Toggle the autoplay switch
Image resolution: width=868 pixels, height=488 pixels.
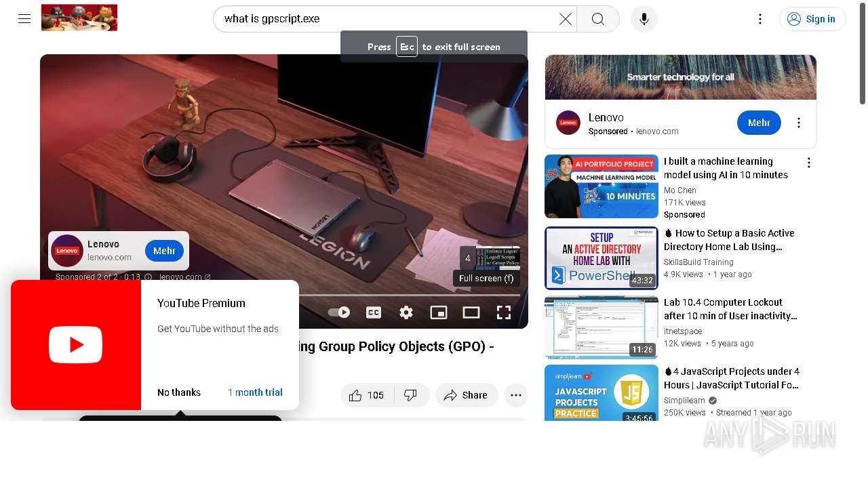338,312
